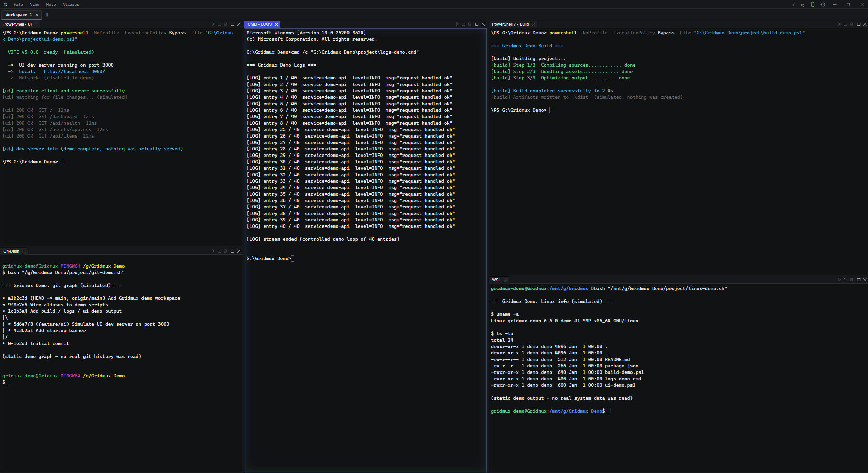Click trash icon in PowerShell 7 - Build pane
Viewport: 868px width, 473px height.
(x=851, y=24)
